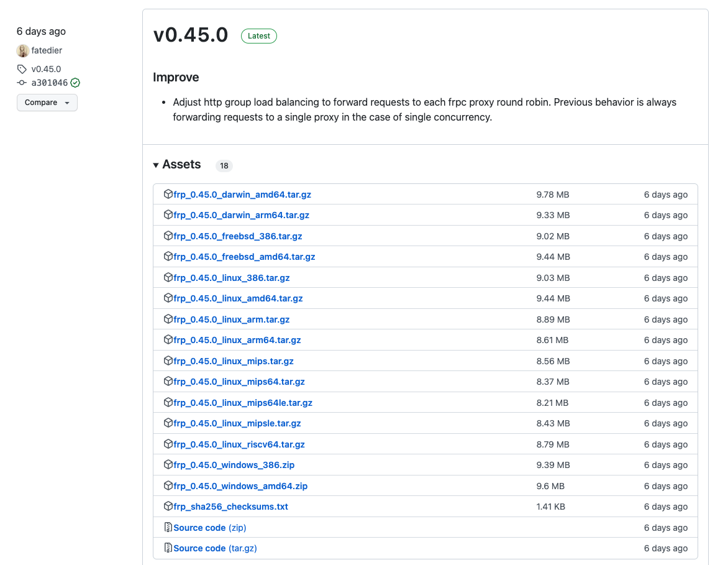This screenshot has width=728, height=565.
Task: Click package icon for windows_386 zip
Action: 168,464
